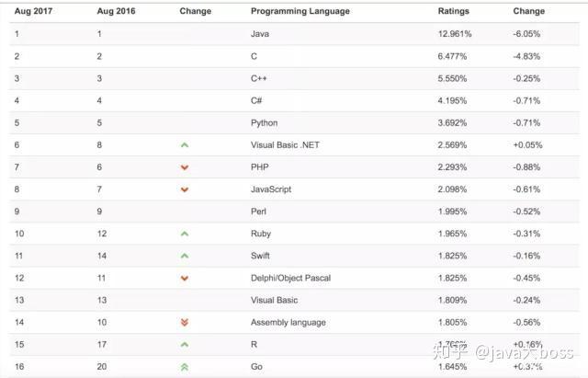
Task: Select the Java language row
Action: point(260,34)
